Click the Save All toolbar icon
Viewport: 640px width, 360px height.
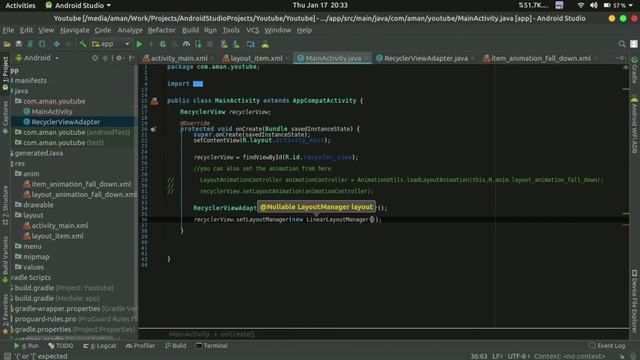(18, 44)
